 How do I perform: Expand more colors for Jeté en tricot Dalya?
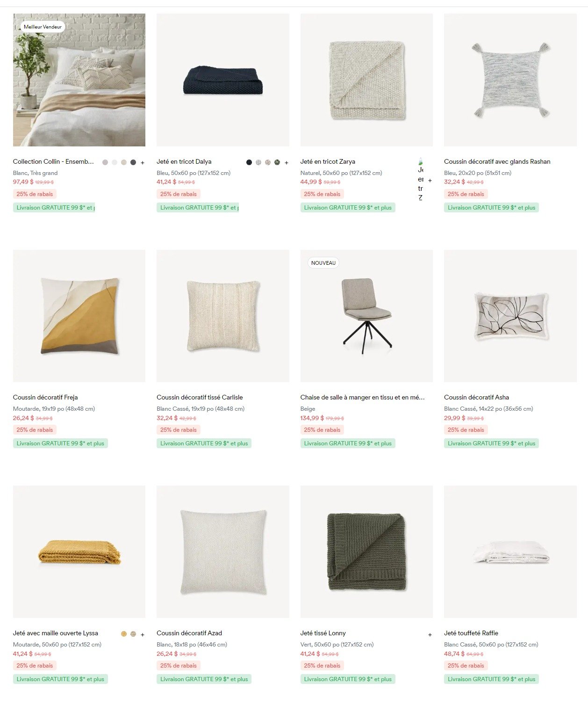[x=287, y=163]
